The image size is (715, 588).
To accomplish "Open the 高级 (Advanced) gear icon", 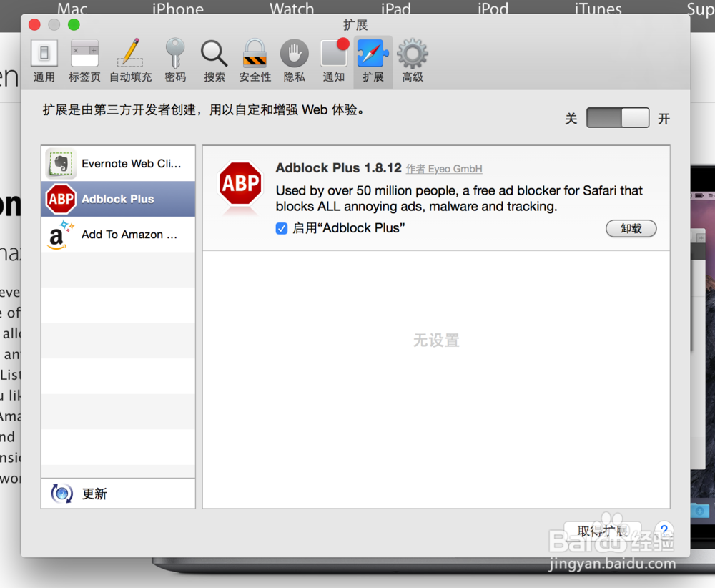I will point(413,54).
